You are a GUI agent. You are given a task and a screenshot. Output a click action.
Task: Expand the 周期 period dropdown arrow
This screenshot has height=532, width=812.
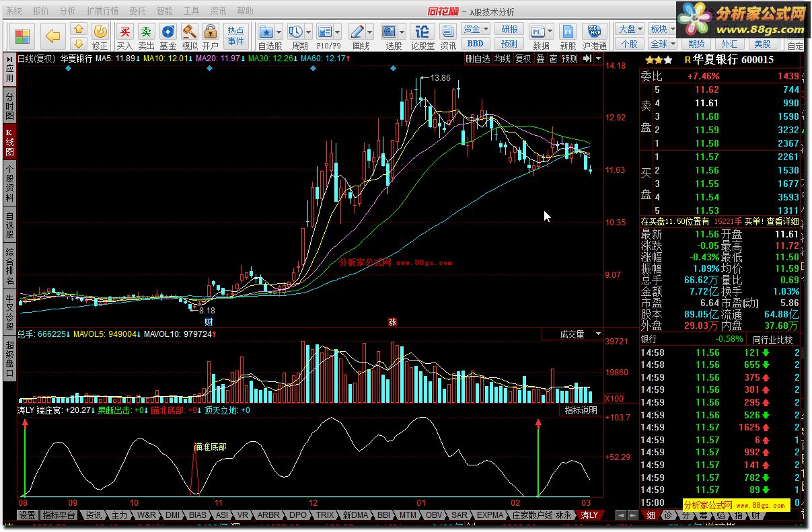coord(307,31)
